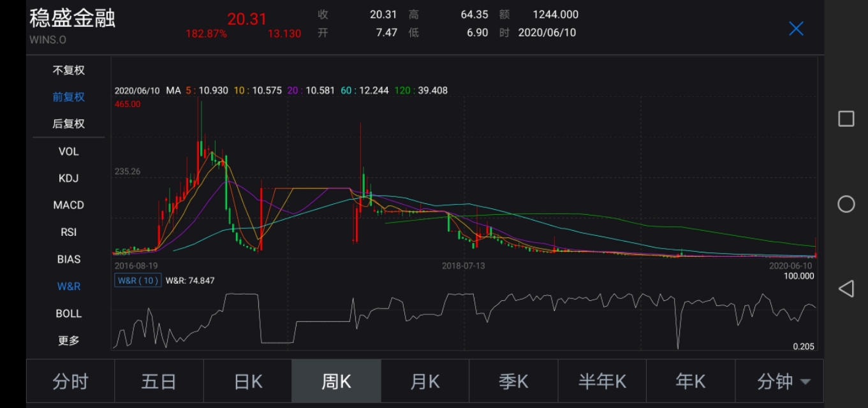This screenshot has height=408, width=868.
Task: Tap the high value 64.35
Action: tap(474, 15)
